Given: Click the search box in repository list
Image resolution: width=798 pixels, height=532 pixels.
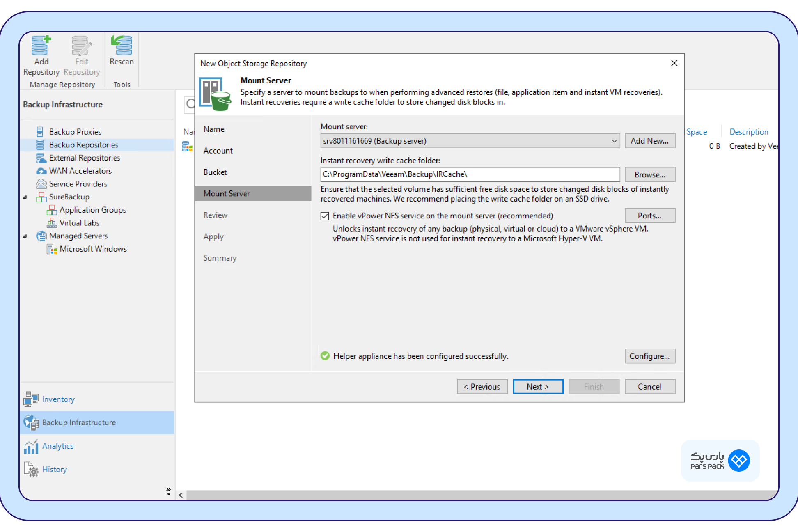Looking at the screenshot, I should pyautogui.click(x=189, y=104).
